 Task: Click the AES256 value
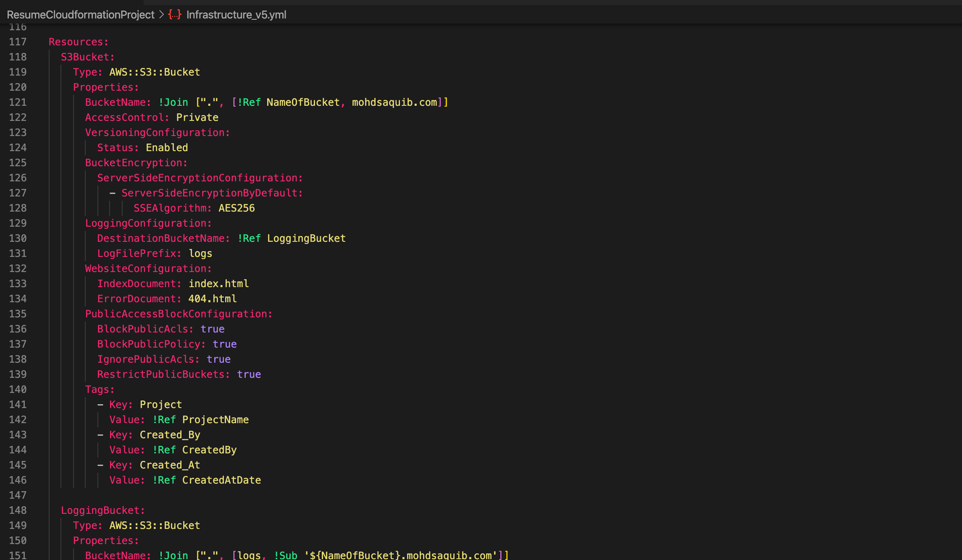click(237, 208)
